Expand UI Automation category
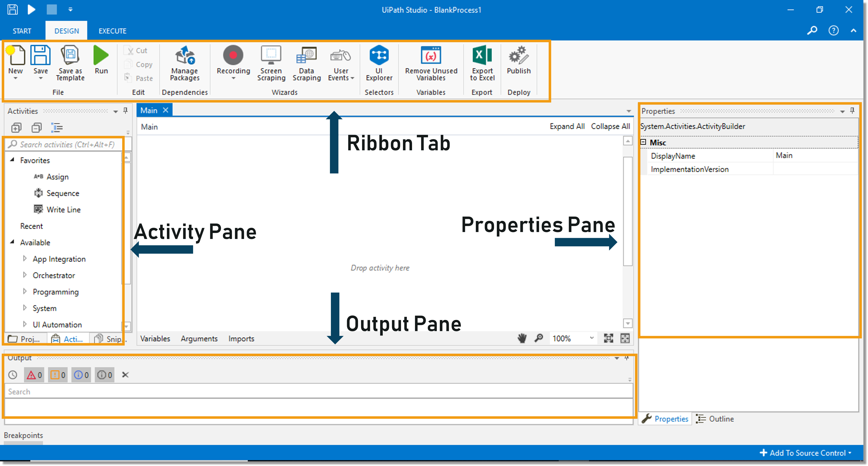Screen dimensions: 868x466 tap(25, 324)
